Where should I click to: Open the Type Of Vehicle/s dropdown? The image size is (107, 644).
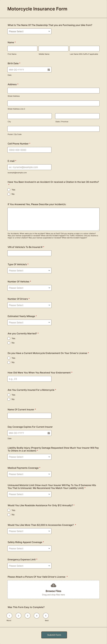coord(29,270)
